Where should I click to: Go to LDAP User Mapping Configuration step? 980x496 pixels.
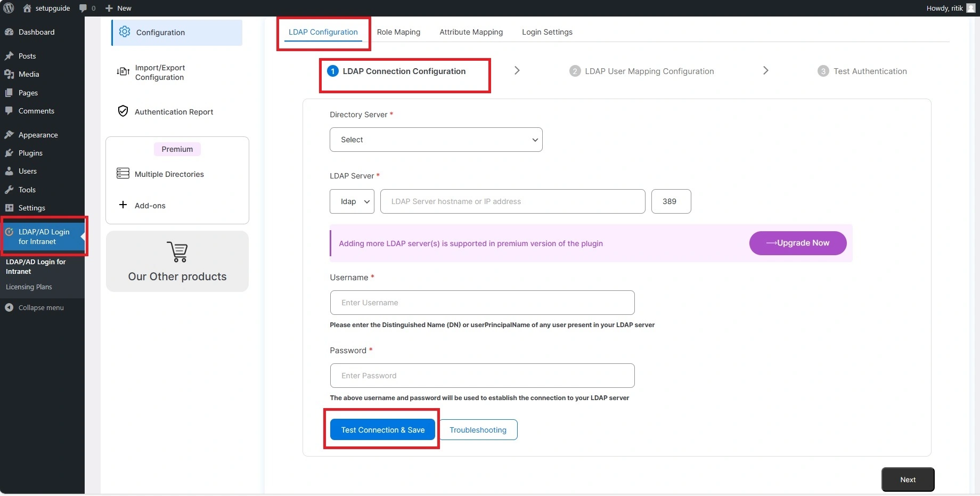tap(641, 71)
